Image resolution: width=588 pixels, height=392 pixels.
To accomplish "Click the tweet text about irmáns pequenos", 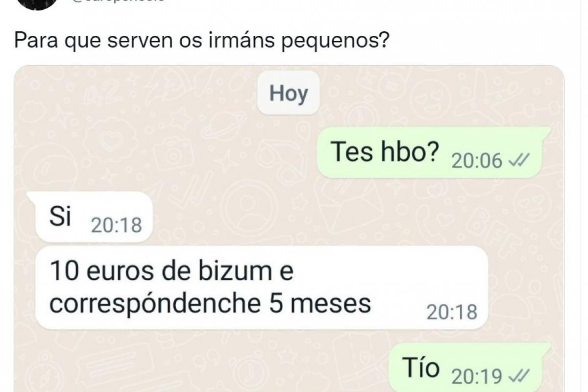I will point(202,40).
